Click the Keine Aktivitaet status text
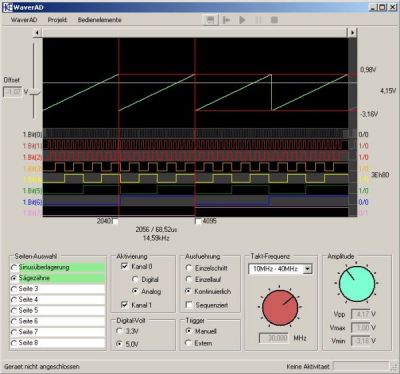The width and height of the screenshot is (400, 374). 308,367
